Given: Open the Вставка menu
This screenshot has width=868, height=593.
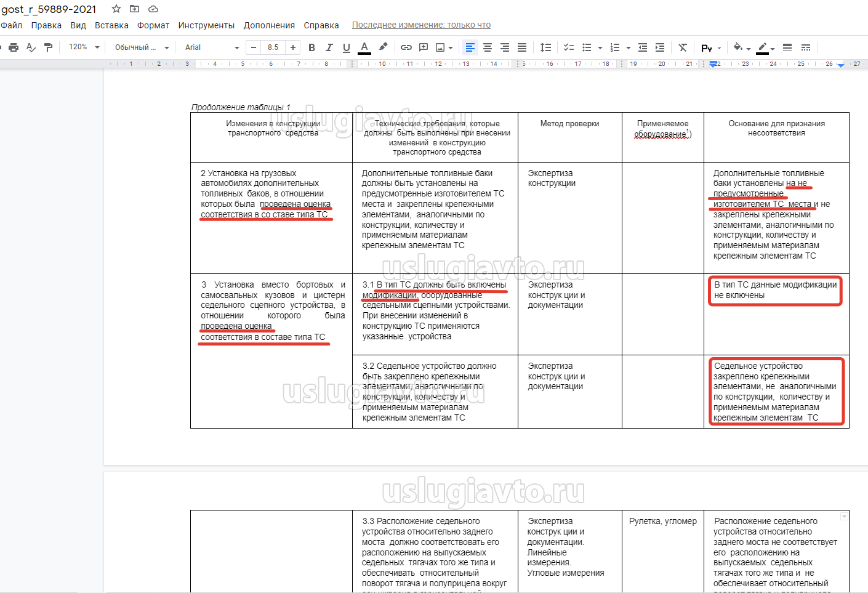Looking at the screenshot, I should 111,25.
